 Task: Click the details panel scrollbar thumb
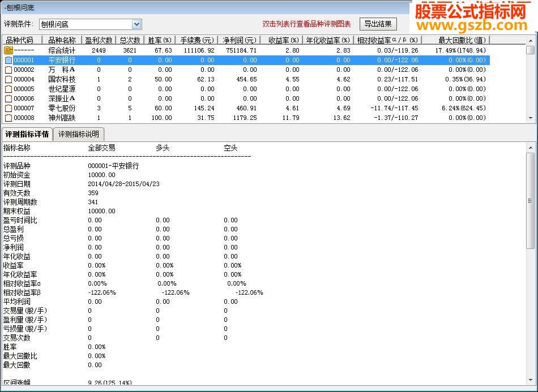(531, 201)
